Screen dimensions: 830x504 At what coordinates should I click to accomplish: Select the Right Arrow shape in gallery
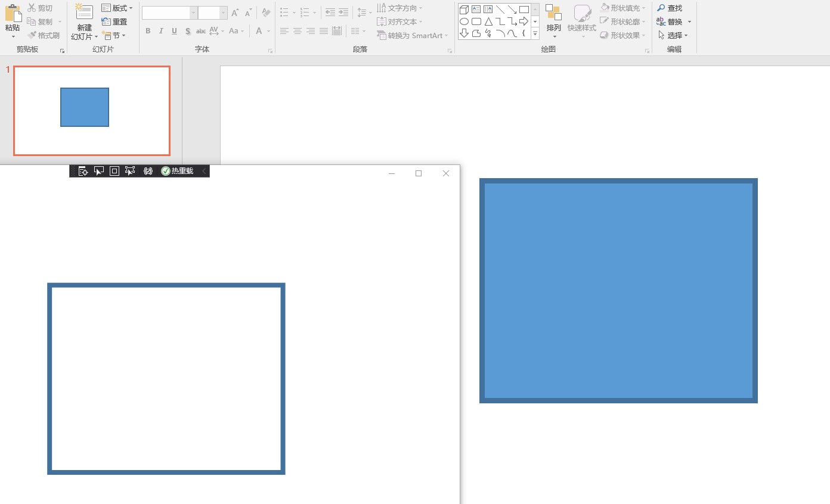click(x=524, y=21)
